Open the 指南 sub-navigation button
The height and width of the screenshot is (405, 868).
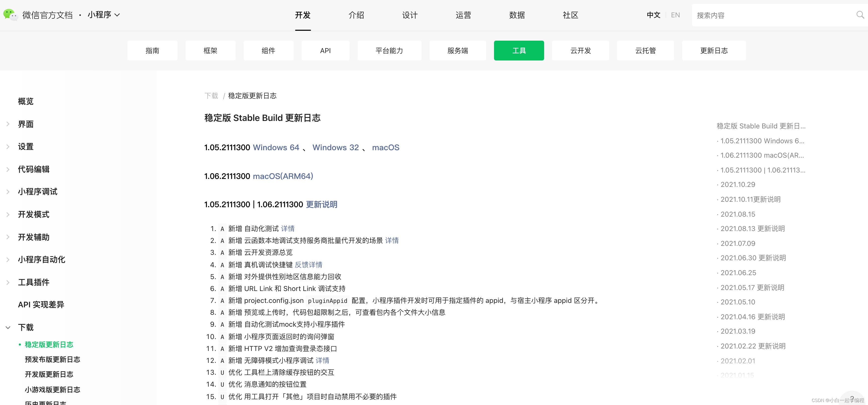[152, 51]
